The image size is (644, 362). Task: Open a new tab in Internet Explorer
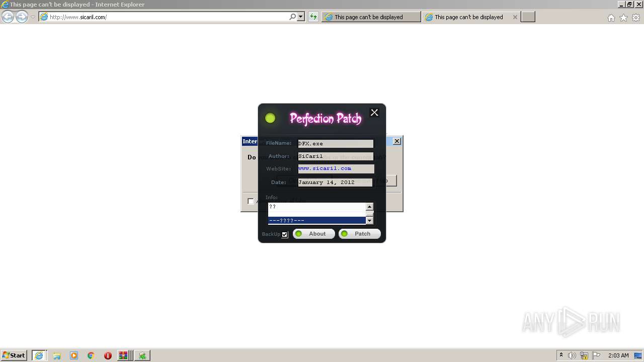(528, 17)
